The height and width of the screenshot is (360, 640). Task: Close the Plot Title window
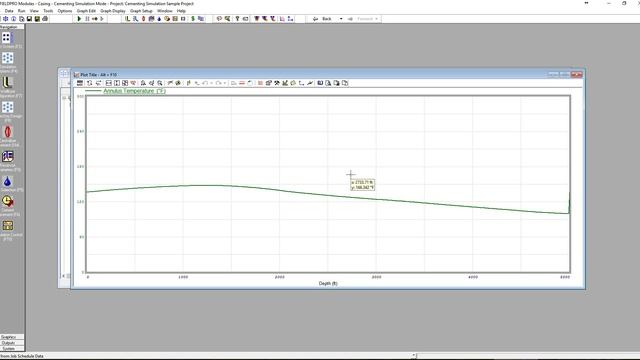pos(577,74)
